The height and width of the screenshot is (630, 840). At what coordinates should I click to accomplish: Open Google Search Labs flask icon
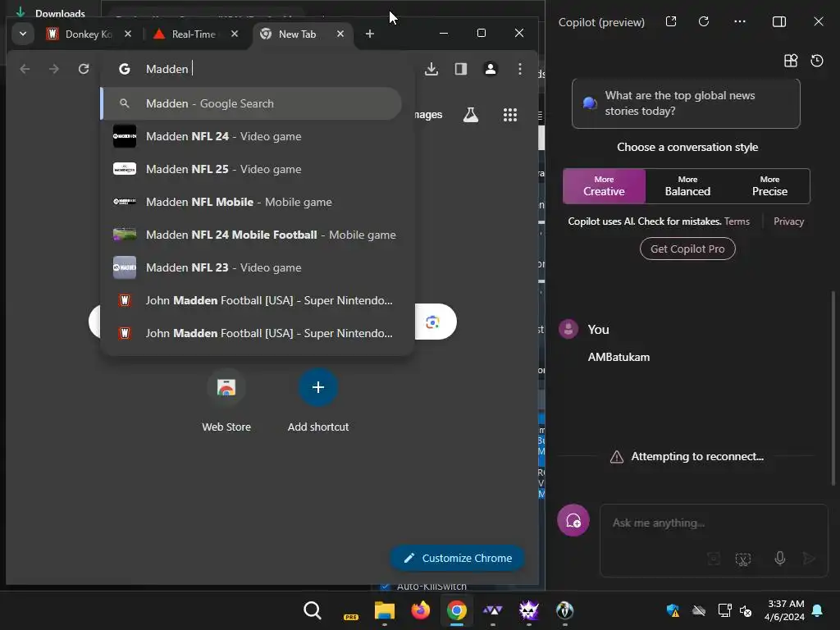(470, 115)
